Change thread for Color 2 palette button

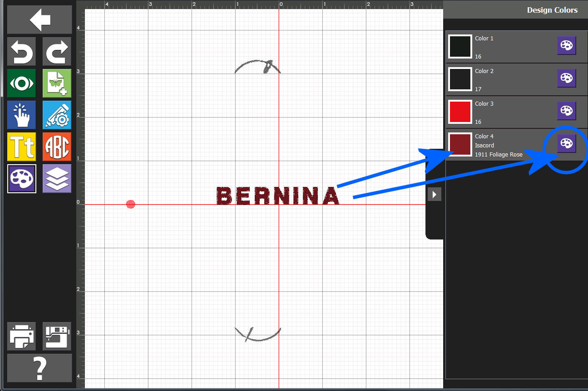[566, 78]
